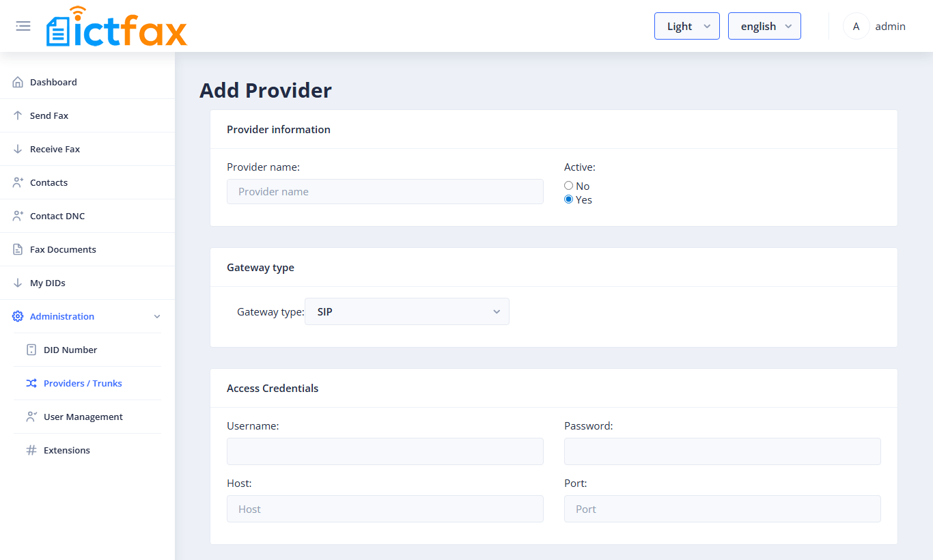The width and height of the screenshot is (933, 560).
Task: Click the ictfax logo
Action: (117, 26)
